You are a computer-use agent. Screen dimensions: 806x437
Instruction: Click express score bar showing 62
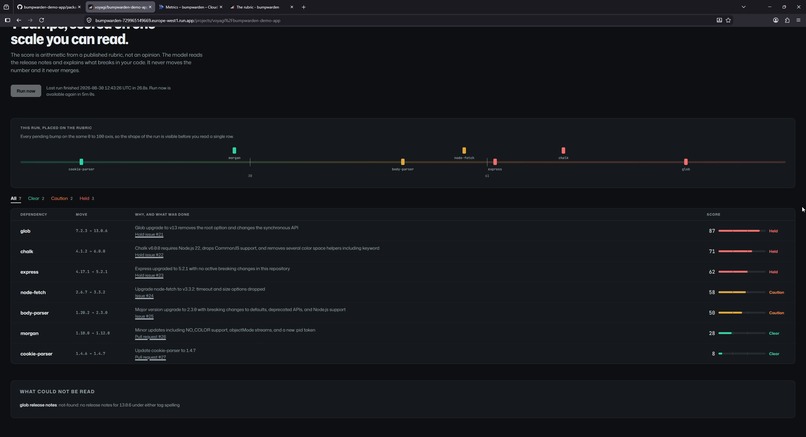coord(741,272)
